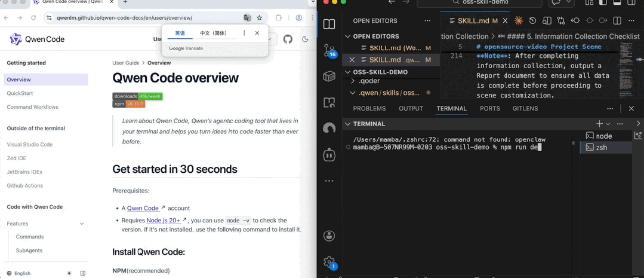This screenshot has width=644, height=278.
Task: Open the Accounts icon in activity bar
Action: 329,236
